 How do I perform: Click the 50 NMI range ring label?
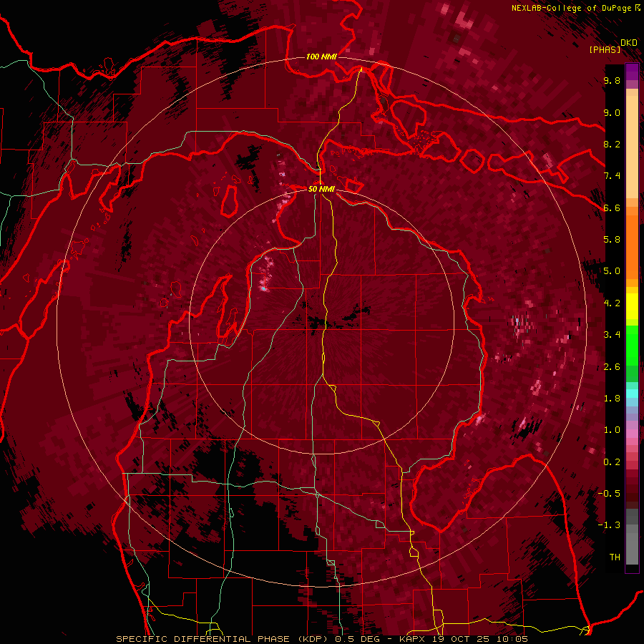click(321, 189)
